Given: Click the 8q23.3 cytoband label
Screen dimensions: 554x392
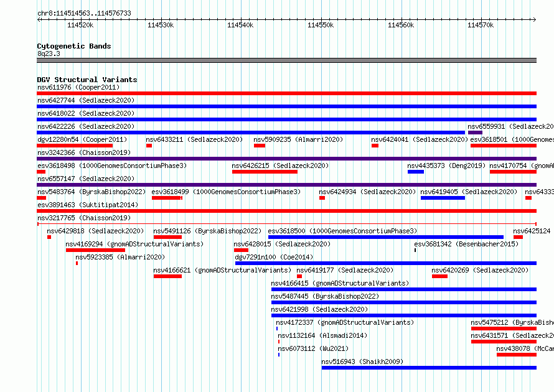Looking at the screenshot, I should coord(49,54).
